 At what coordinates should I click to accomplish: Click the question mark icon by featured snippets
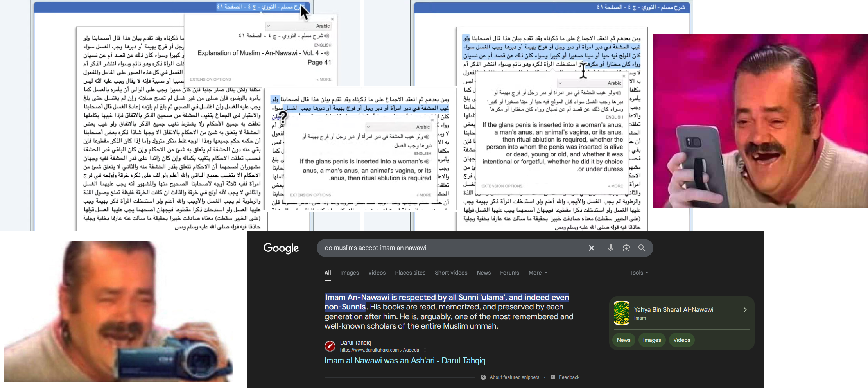483,377
